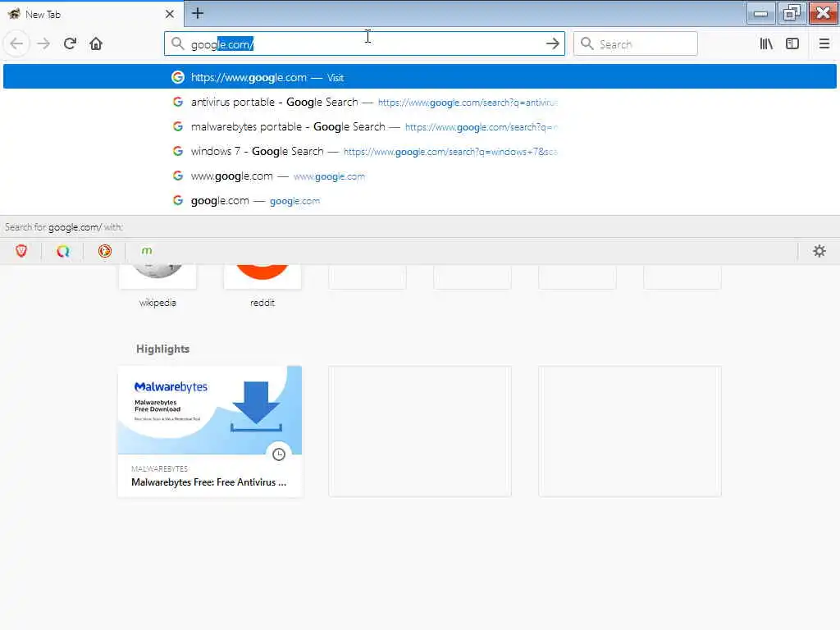This screenshot has width=840, height=630.
Task: Click Malwarebytes Free: Free Antivirus title
Action: pos(209,482)
